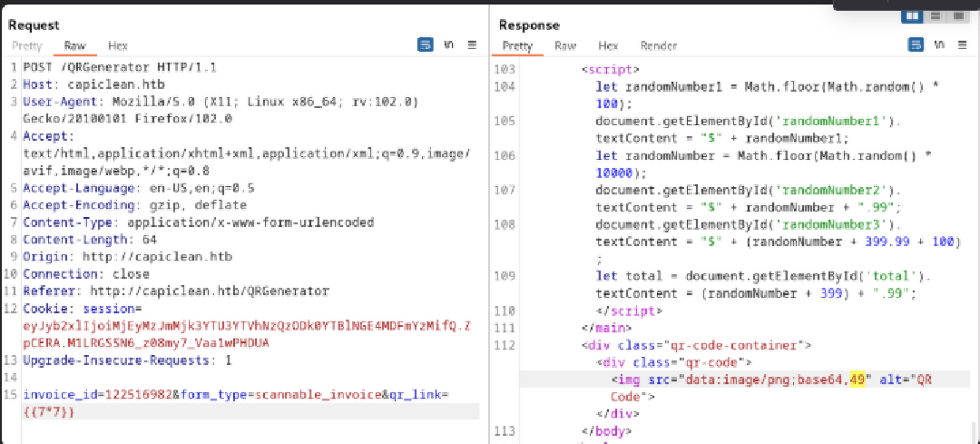Open the Response Hex tab
980x444 pixels.
click(608, 45)
